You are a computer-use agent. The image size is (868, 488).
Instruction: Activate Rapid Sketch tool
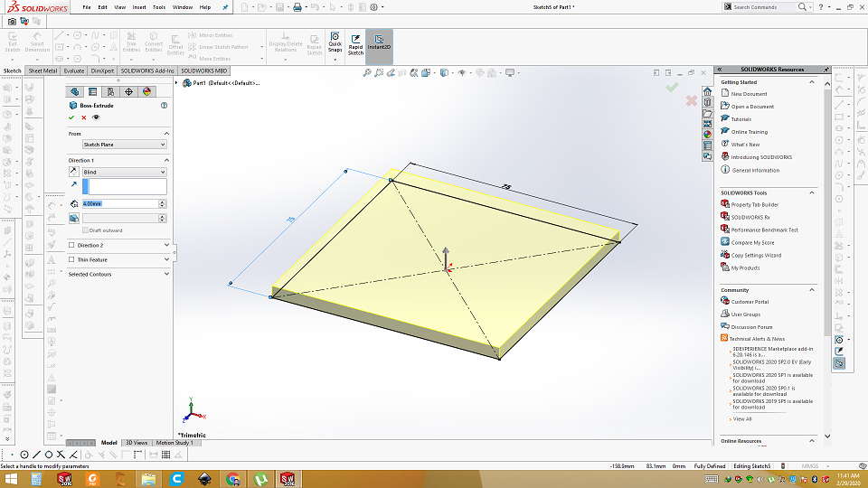pos(355,44)
